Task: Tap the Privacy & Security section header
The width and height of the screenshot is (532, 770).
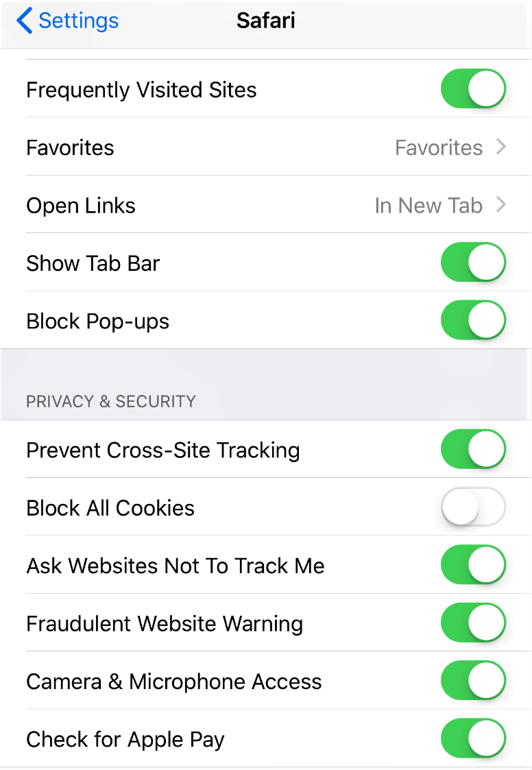Action: (x=111, y=401)
